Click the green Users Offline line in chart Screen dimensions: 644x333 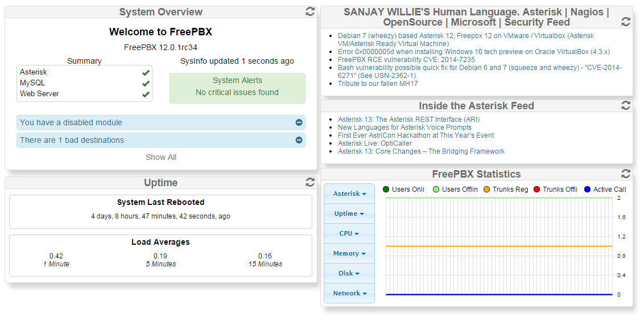coord(499,198)
